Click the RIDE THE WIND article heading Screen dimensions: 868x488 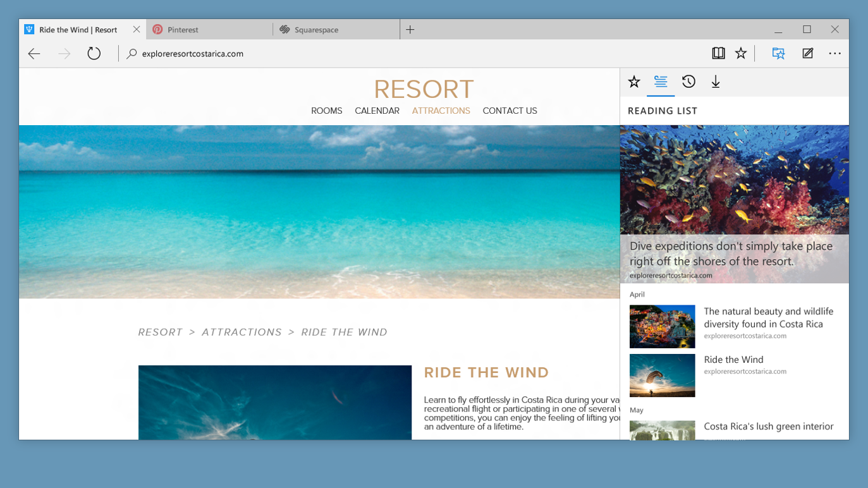click(487, 373)
